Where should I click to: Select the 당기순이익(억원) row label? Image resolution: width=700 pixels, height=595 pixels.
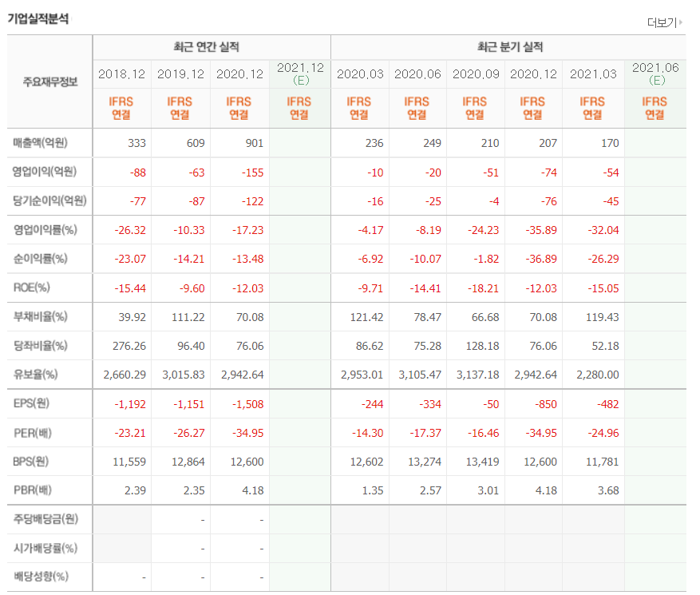point(49,200)
